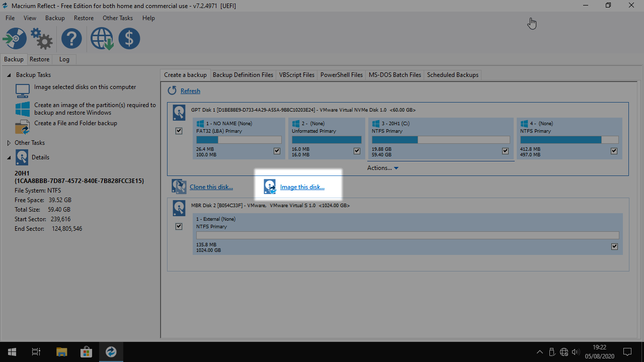Open the Help menu
The width and height of the screenshot is (644, 362).
[x=148, y=18]
